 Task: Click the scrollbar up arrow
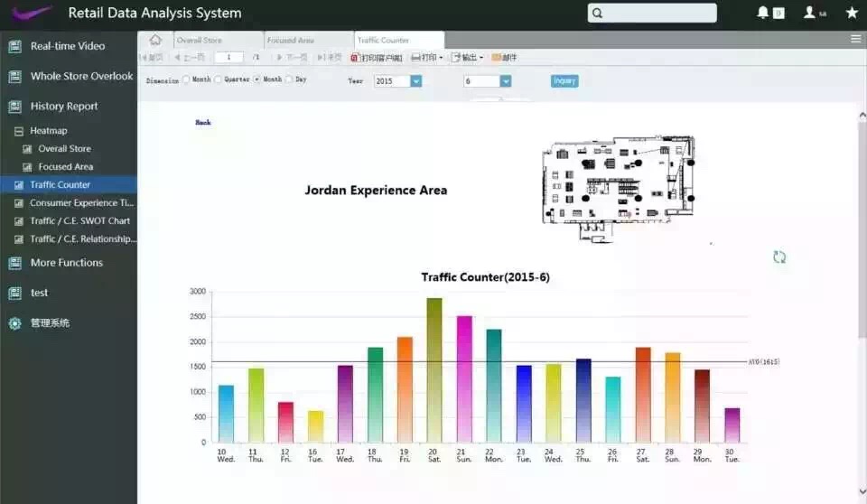[862, 116]
